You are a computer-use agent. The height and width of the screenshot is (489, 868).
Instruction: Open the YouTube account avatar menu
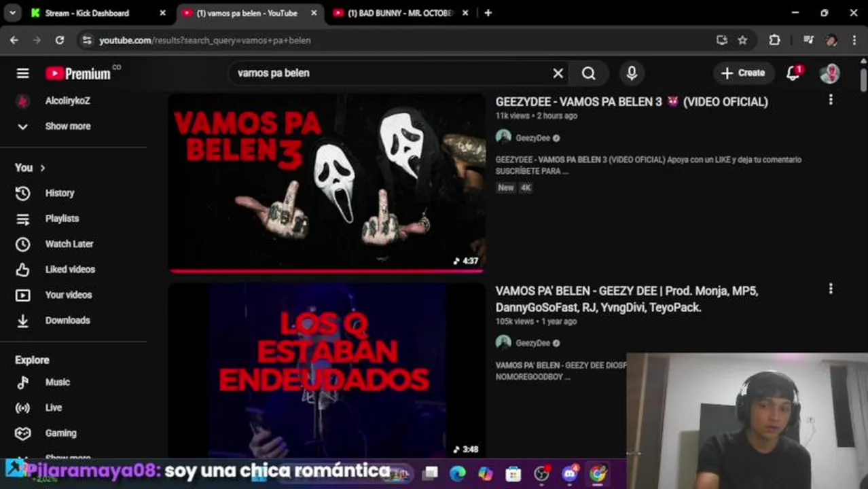[829, 73]
